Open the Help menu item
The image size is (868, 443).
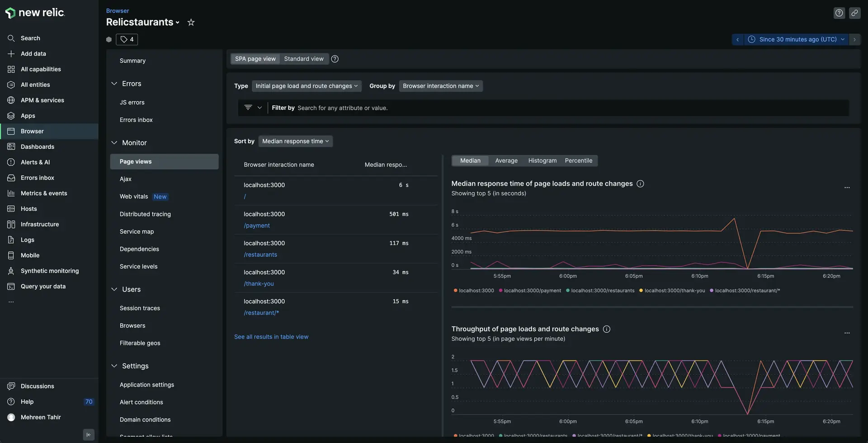[x=27, y=402]
